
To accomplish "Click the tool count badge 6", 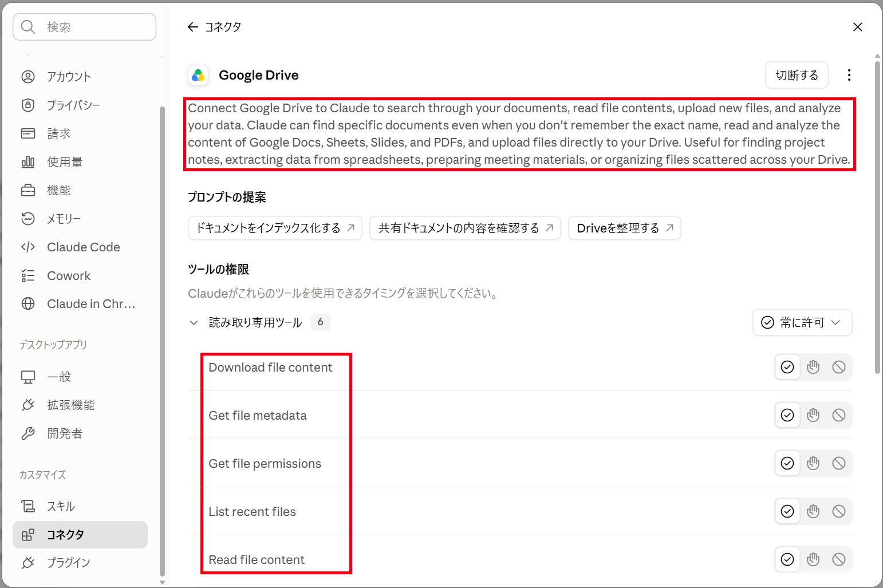I will pos(321,322).
